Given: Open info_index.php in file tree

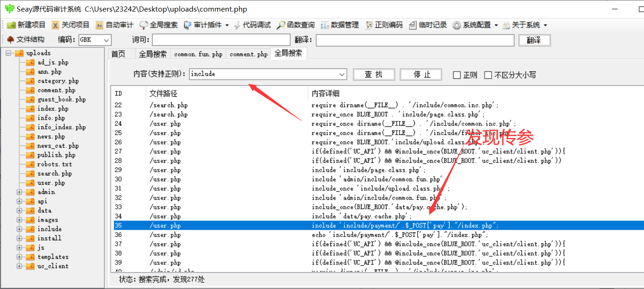Looking at the screenshot, I should click(62, 127).
